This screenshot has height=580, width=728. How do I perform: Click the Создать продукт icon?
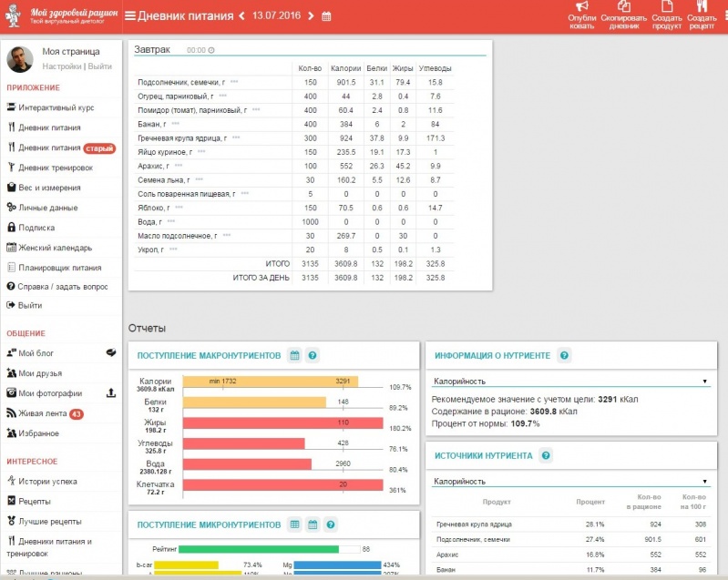(x=667, y=7)
